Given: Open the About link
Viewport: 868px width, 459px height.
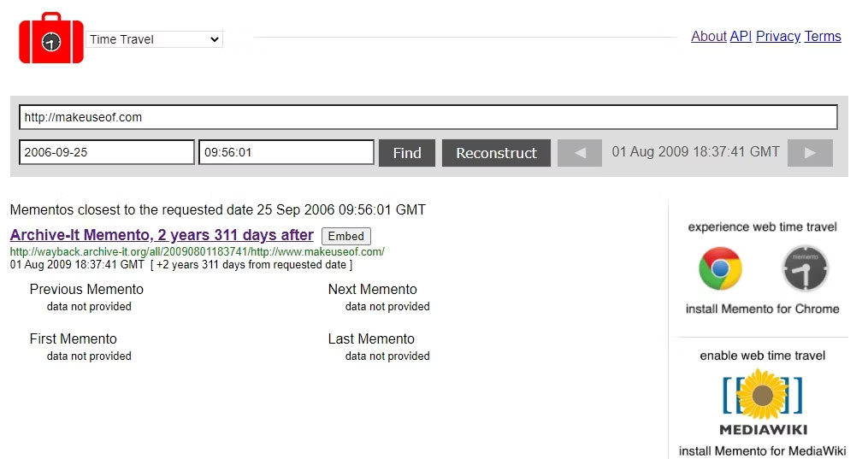Looking at the screenshot, I should click(708, 37).
